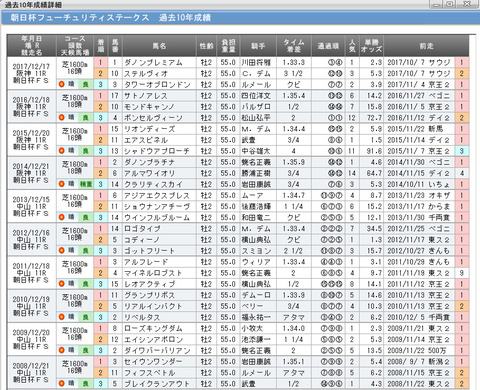Screen dimensions: 480x390
Task: Select horse name コディーノ
Action: coord(142,240)
